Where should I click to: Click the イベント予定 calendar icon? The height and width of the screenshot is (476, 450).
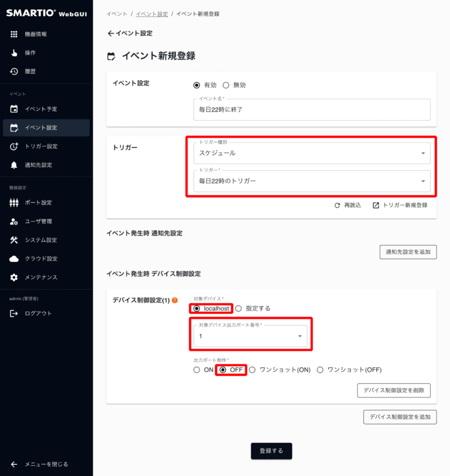14,109
